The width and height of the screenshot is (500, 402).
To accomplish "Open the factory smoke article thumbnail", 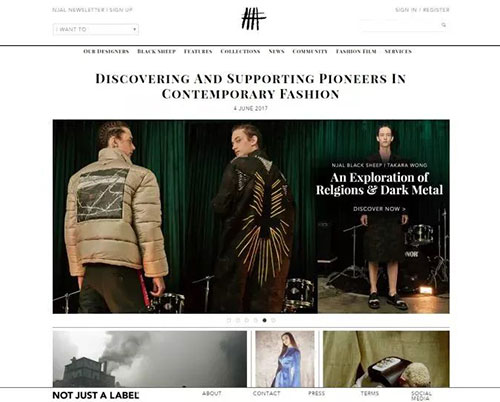I will coord(150,359).
